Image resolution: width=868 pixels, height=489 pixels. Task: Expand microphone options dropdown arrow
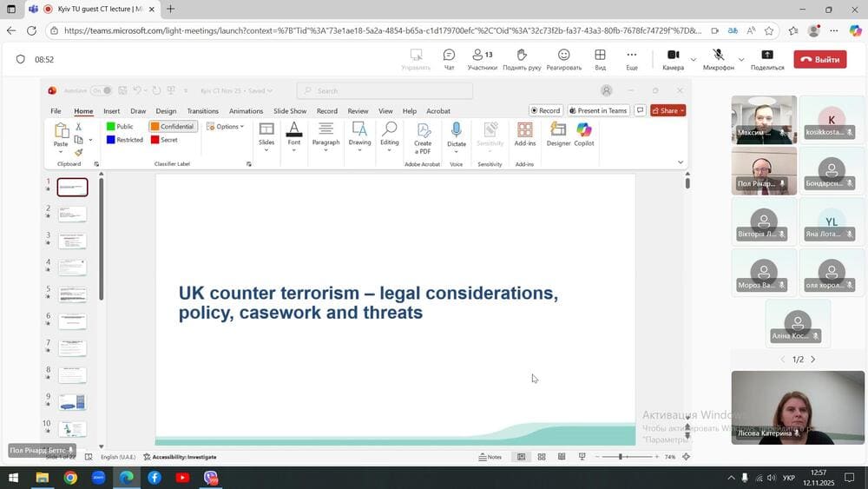point(740,60)
